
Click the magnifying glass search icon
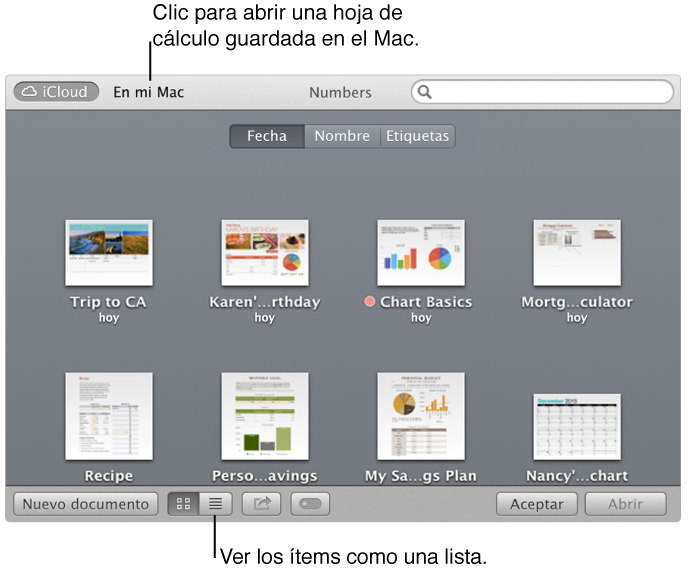click(x=425, y=92)
